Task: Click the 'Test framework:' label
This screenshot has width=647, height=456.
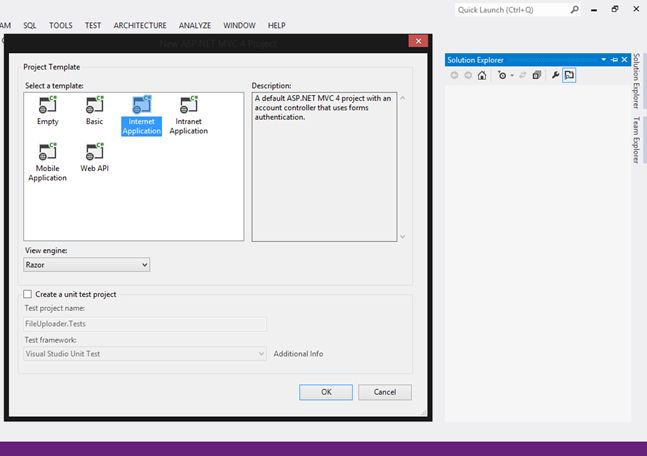Action: pyautogui.click(x=50, y=340)
